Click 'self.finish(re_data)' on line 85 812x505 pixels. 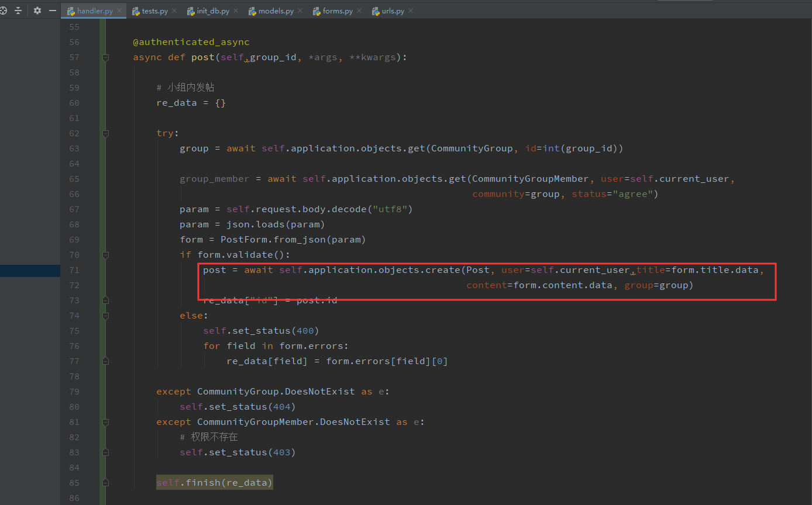pyautogui.click(x=215, y=483)
